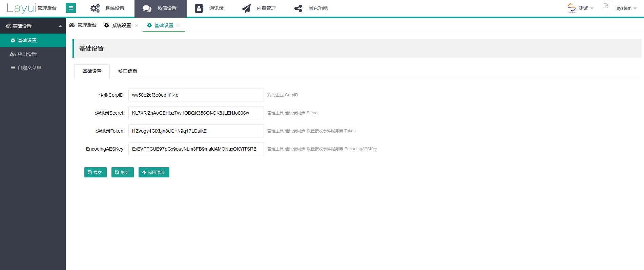Click the gear icon of sidebar item 基础设置
644x270 pixels.
(13, 40)
